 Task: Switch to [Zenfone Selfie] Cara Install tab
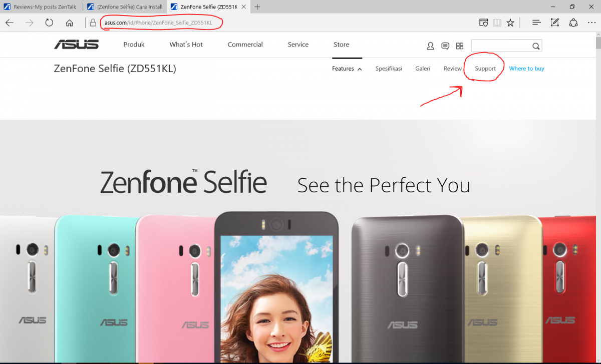(x=125, y=7)
